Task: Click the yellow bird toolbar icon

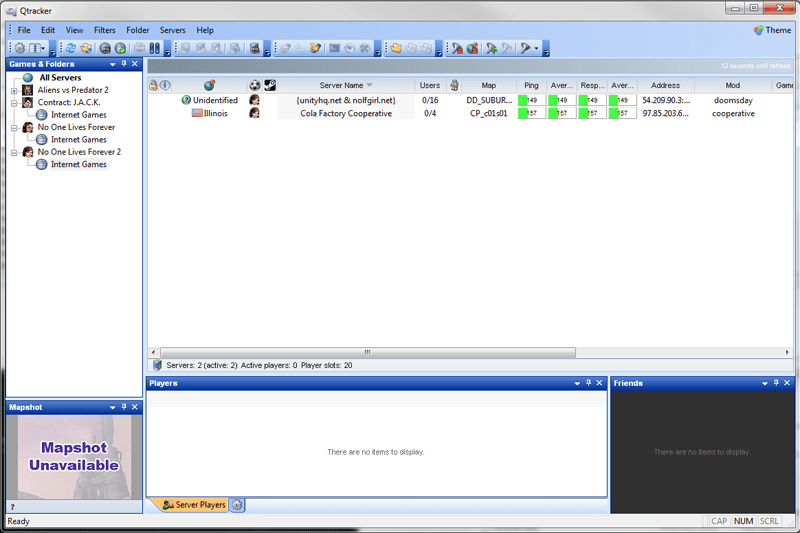Action: (315, 48)
